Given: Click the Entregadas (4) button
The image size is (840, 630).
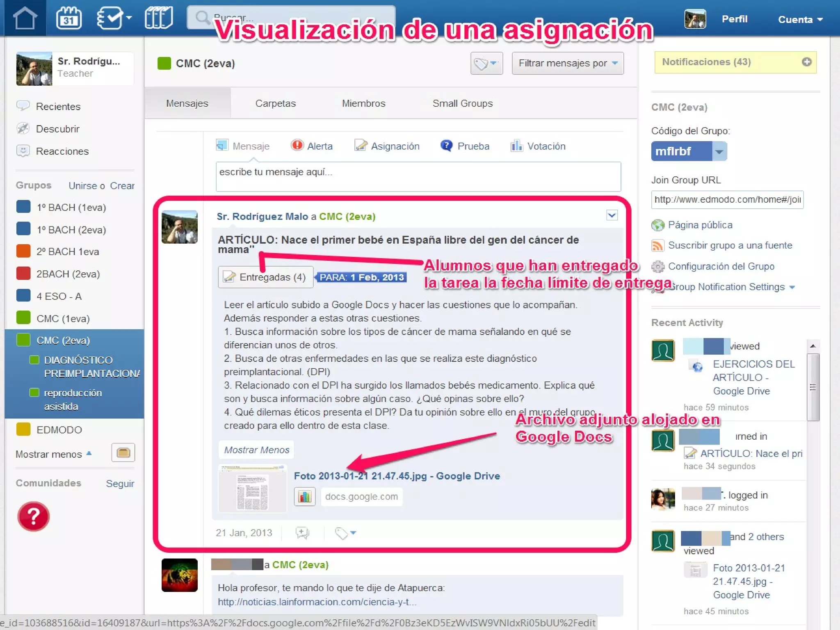Looking at the screenshot, I should [x=265, y=277].
